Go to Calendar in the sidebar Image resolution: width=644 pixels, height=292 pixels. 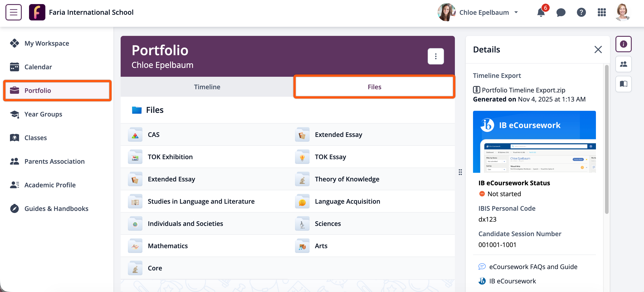38,67
